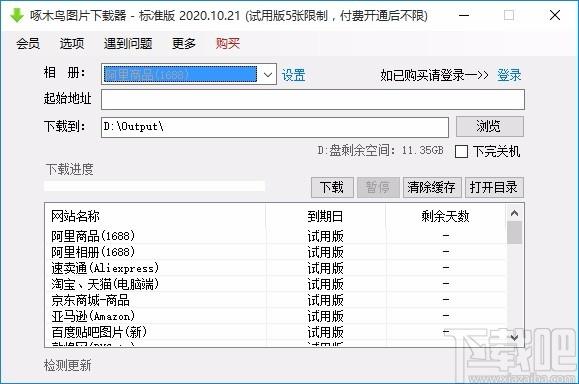The height and width of the screenshot is (384, 579).
Task: Select the 阿里商品(1688) row
Action: click(275, 236)
